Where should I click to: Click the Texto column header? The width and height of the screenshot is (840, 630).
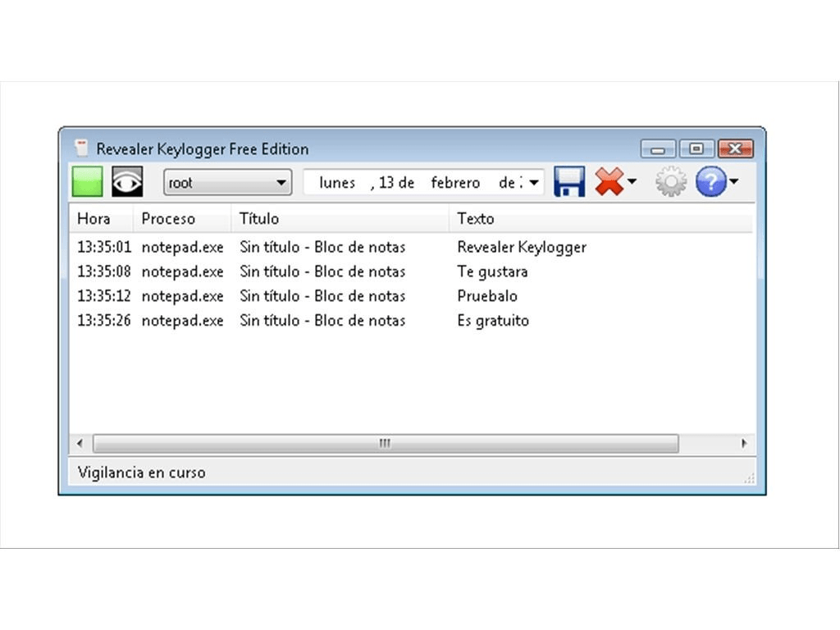click(x=474, y=218)
